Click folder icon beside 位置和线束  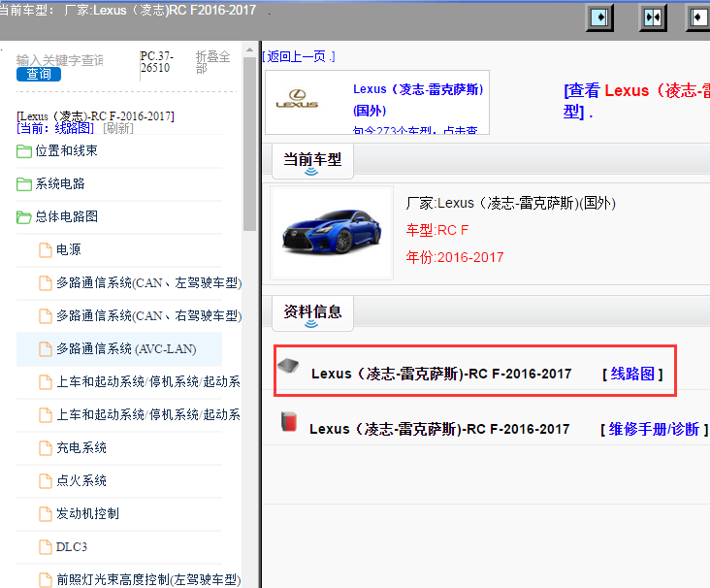(24, 151)
